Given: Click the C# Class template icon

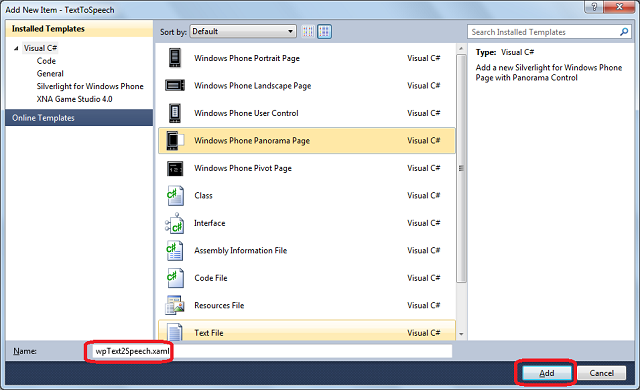Looking at the screenshot, I should coord(175,195).
